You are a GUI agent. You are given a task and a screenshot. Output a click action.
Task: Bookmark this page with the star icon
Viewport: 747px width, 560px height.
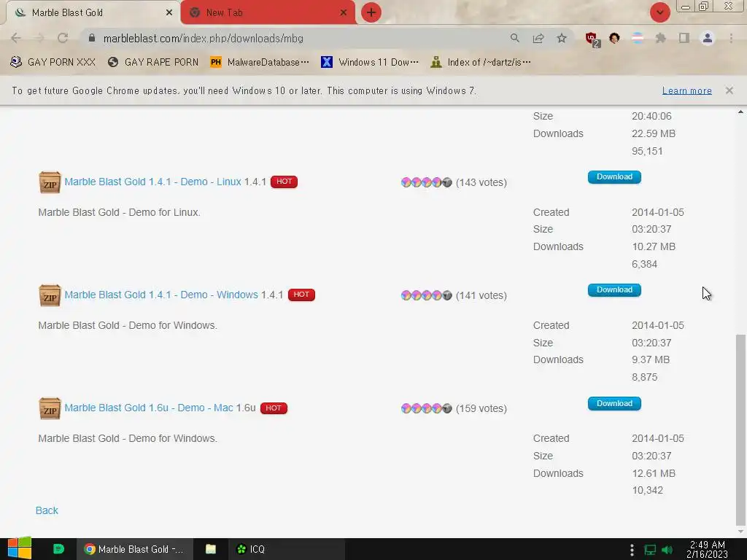[562, 38]
